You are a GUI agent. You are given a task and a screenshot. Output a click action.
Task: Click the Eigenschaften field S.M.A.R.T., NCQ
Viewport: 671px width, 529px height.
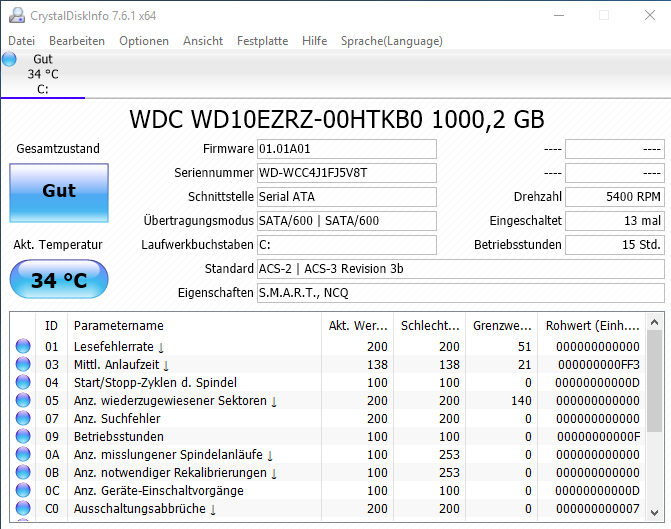(460, 293)
